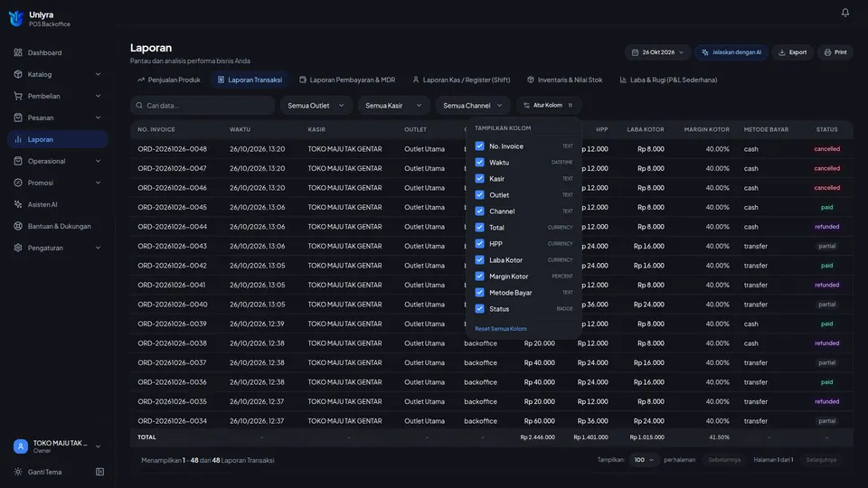Open the Semua Channel dropdown
Screen dimensions: 868x488
472,105
